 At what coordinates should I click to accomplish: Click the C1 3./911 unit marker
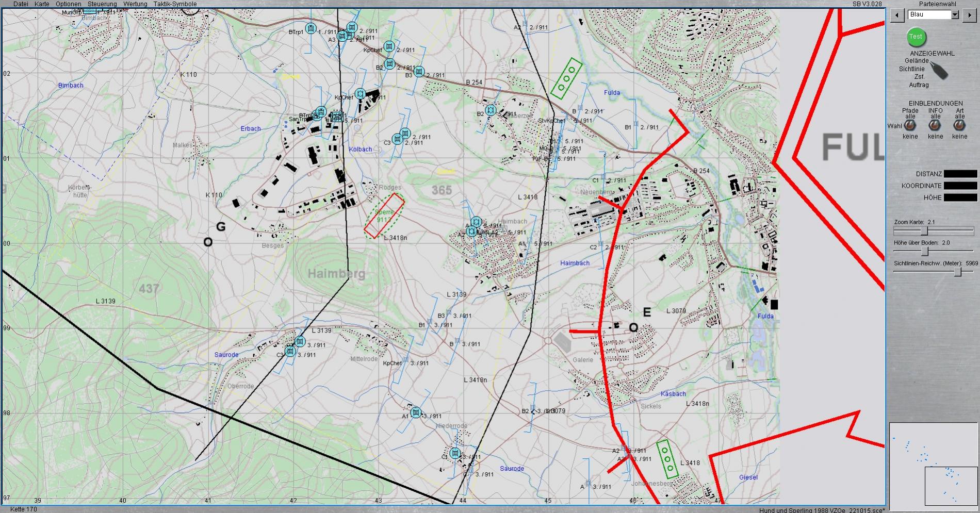[x=455, y=454]
